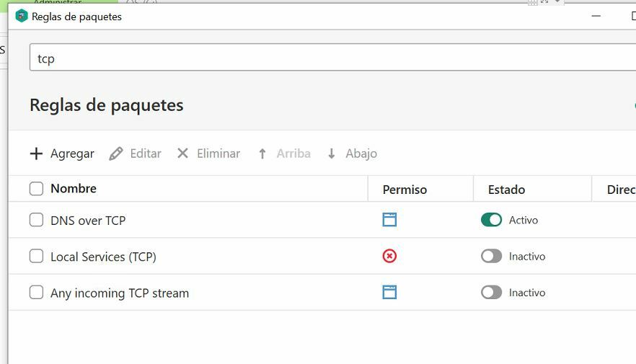Disable the DNS over TCP rule toggle

[491, 220]
